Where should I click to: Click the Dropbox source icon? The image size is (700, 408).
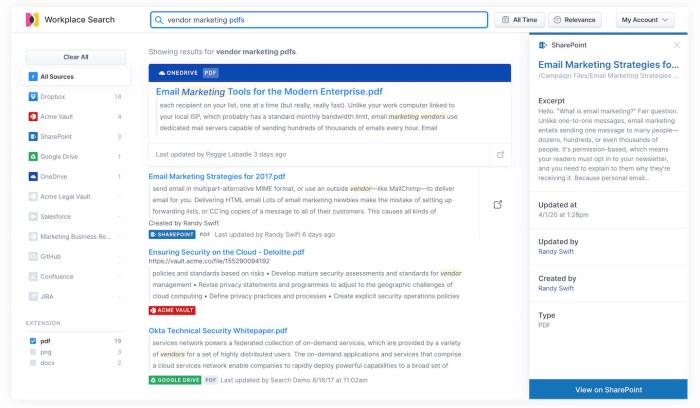pos(33,96)
